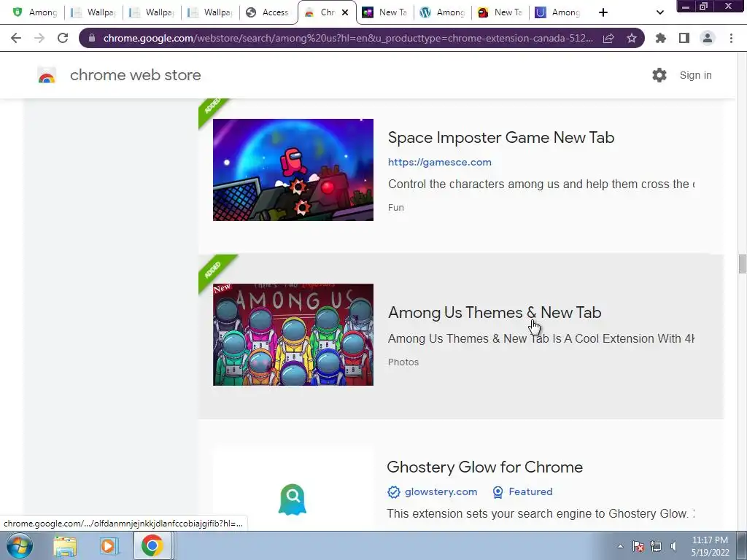The image size is (747, 560).
Task: Open Chrome's three-dot menu
Action: point(731,38)
